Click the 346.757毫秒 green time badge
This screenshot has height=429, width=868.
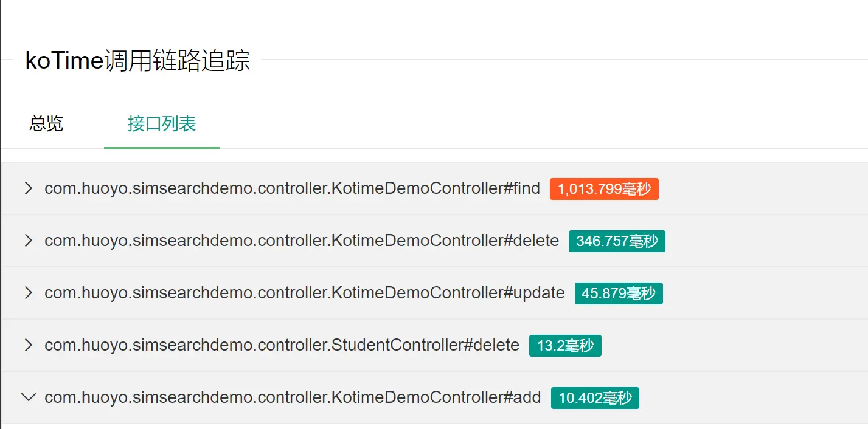(x=616, y=241)
